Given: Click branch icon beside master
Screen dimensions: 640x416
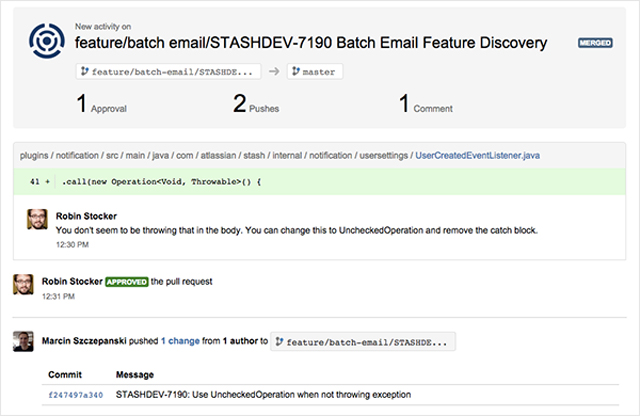Looking at the screenshot, I should [296, 71].
